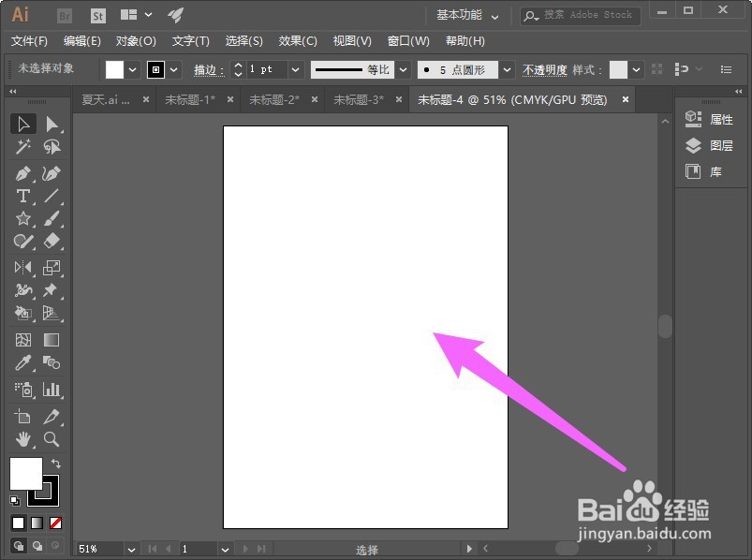
Task: Select the Slice tool
Action: coord(52,416)
